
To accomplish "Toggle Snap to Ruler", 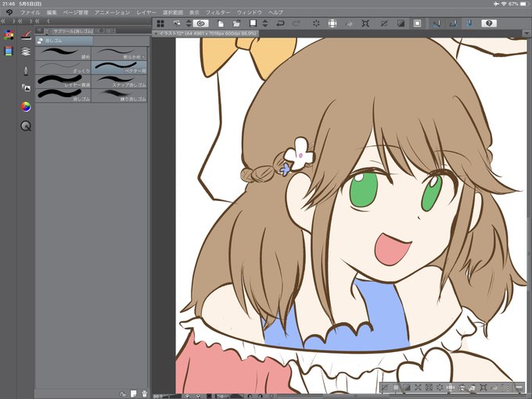I will coord(437,23).
